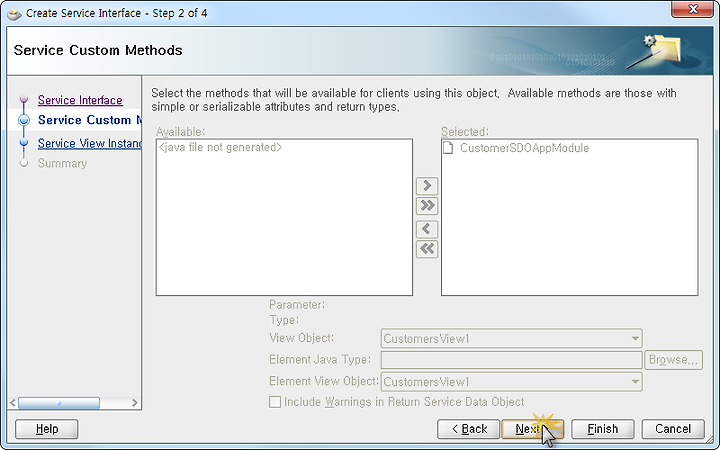Select CustomerSDOAppModule document icon in Selected list
This screenshot has height=450, width=720.
tap(448, 147)
